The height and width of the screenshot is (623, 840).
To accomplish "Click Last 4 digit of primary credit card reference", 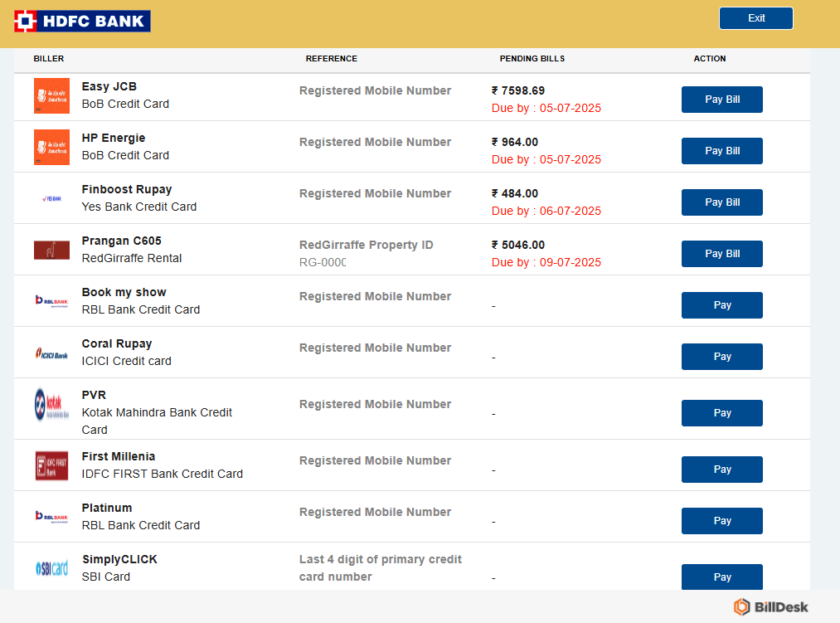I will pyautogui.click(x=381, y=567).
